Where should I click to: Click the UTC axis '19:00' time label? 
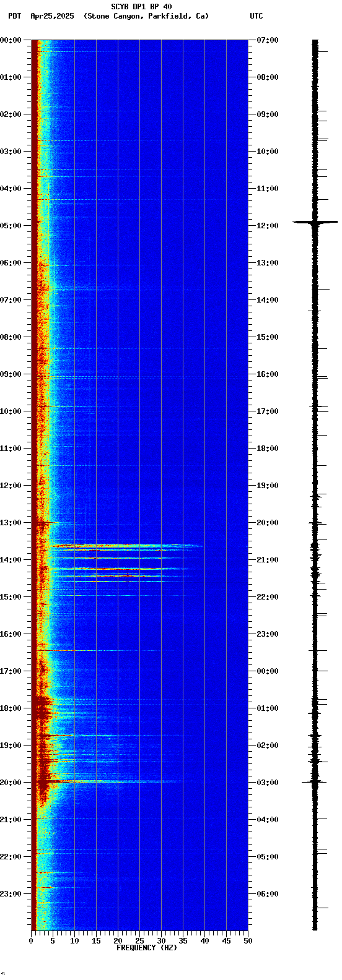[268, 486]
